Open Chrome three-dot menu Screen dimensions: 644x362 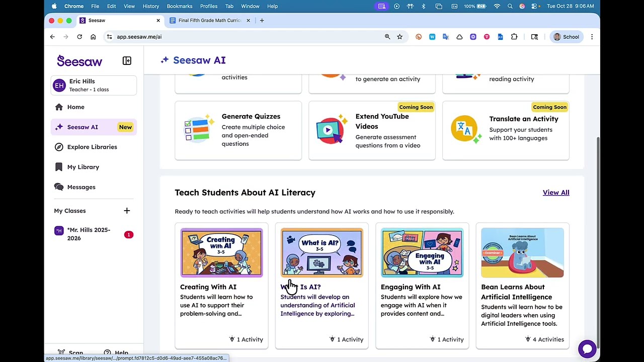tap(592, 37)
